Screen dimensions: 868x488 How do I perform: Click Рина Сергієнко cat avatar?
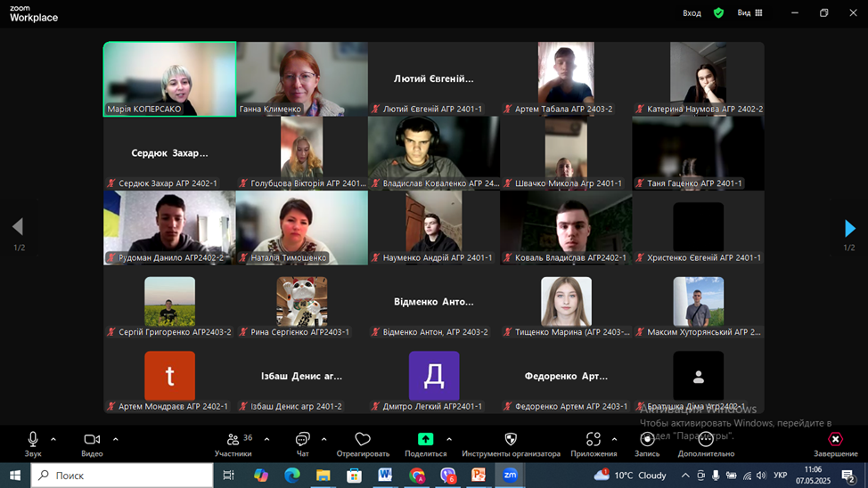[x=302, y=302]
